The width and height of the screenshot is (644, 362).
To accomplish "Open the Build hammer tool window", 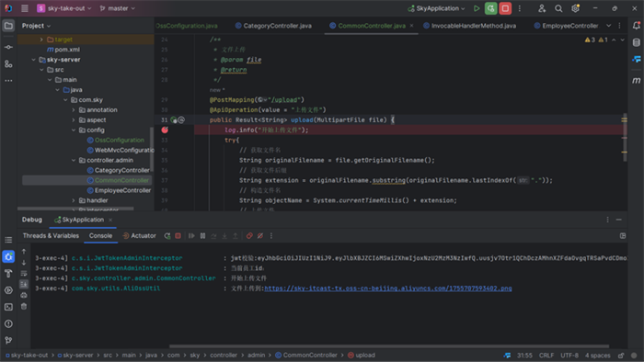I will [8, 274].
